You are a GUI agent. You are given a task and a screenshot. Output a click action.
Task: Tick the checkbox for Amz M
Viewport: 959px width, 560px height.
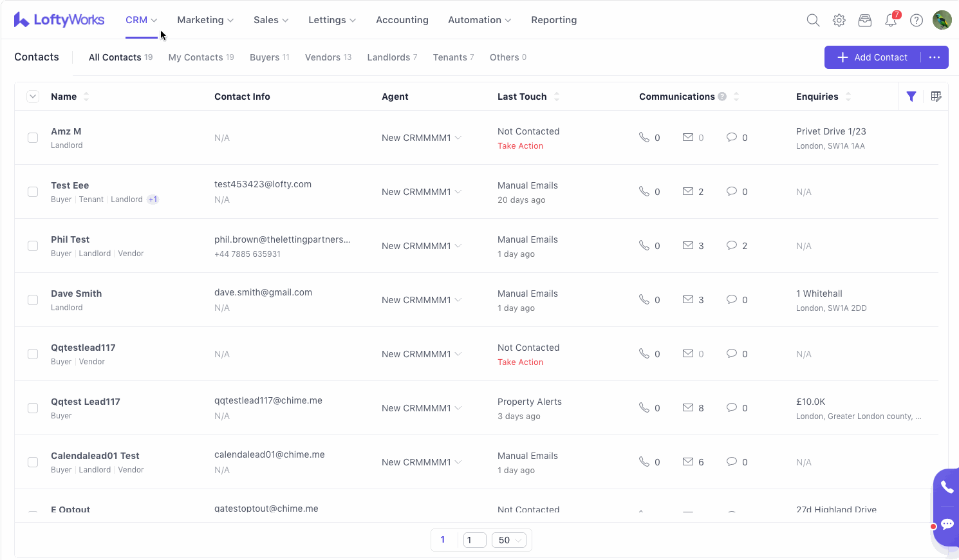[x=33, y=138]
